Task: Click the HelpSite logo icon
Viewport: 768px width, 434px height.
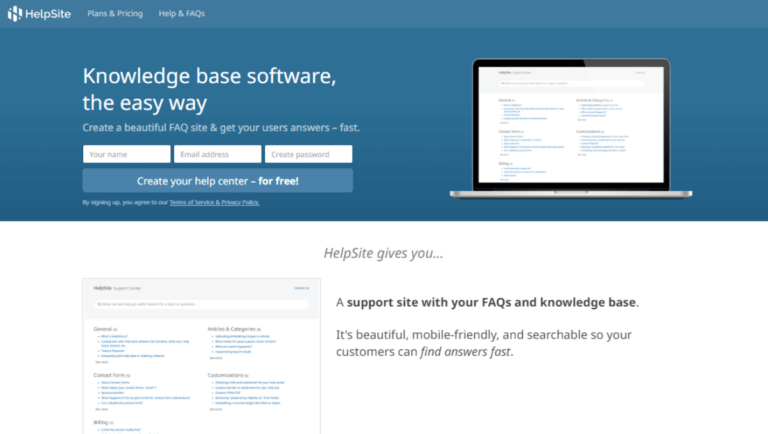Action: click(x=15, y=13)
